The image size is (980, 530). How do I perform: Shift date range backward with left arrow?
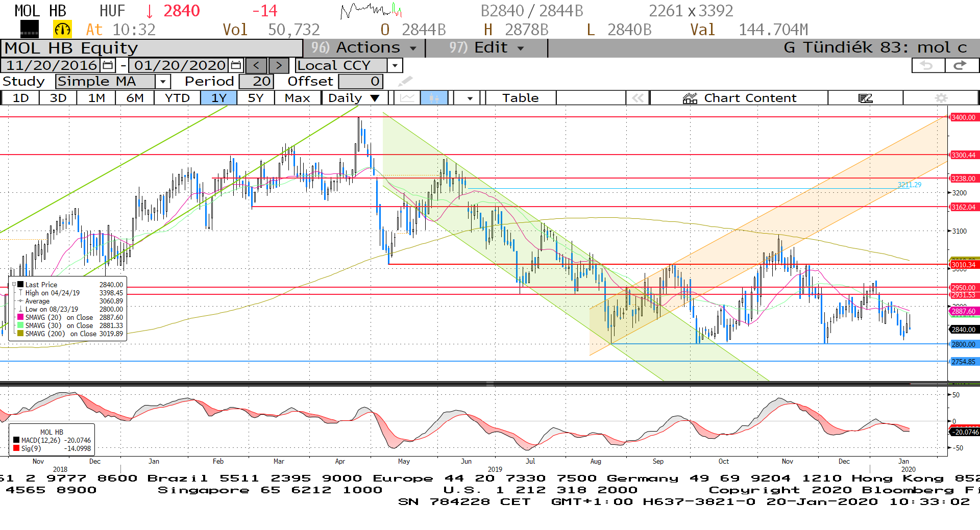256,65
